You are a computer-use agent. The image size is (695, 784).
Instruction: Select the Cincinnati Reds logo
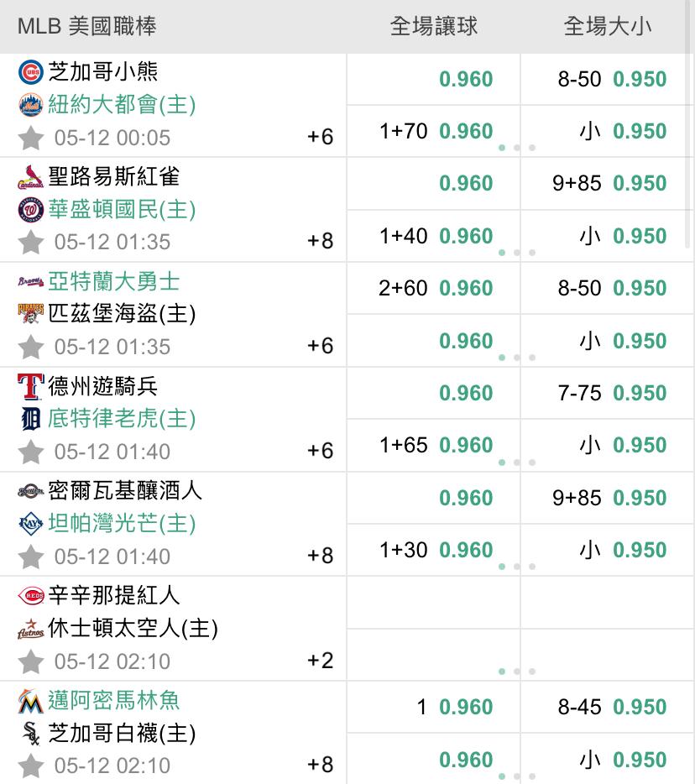pos(30,595)
